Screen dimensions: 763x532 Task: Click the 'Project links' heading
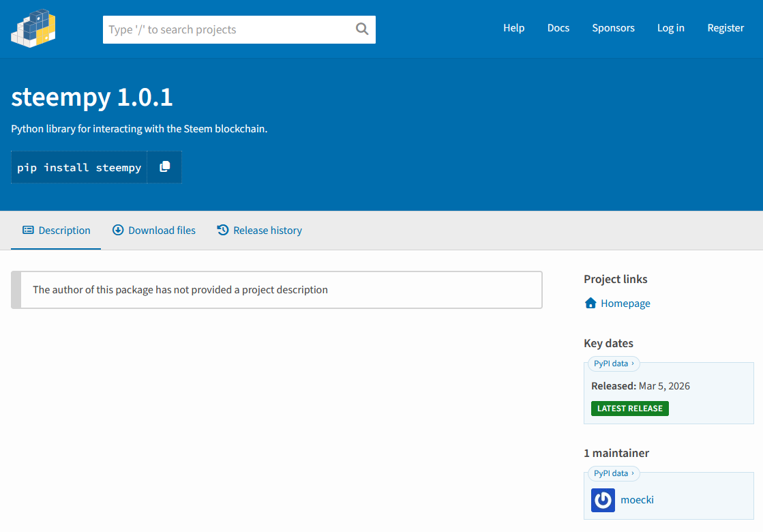pyautogui.click(x=616, y=279)
